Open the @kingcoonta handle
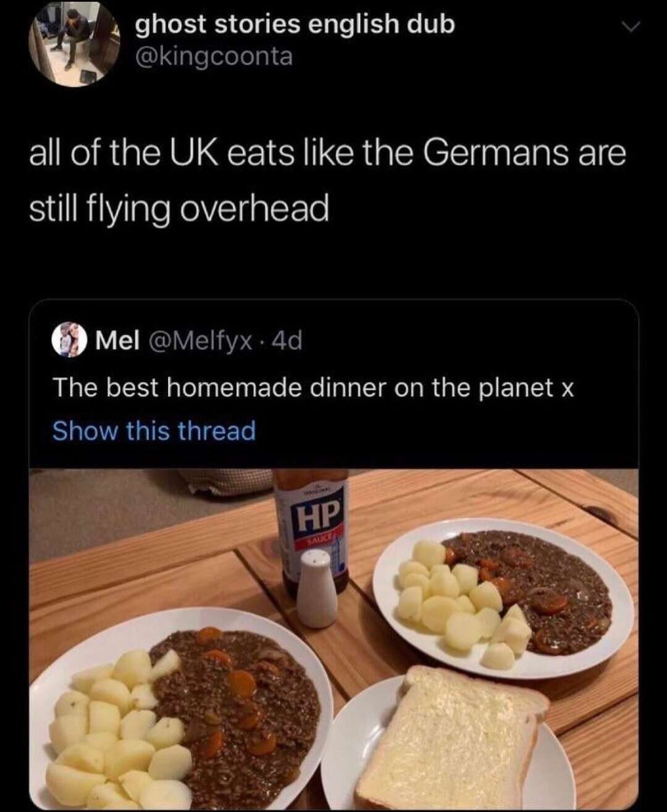The image size is (667, 812). coord(214,57)
